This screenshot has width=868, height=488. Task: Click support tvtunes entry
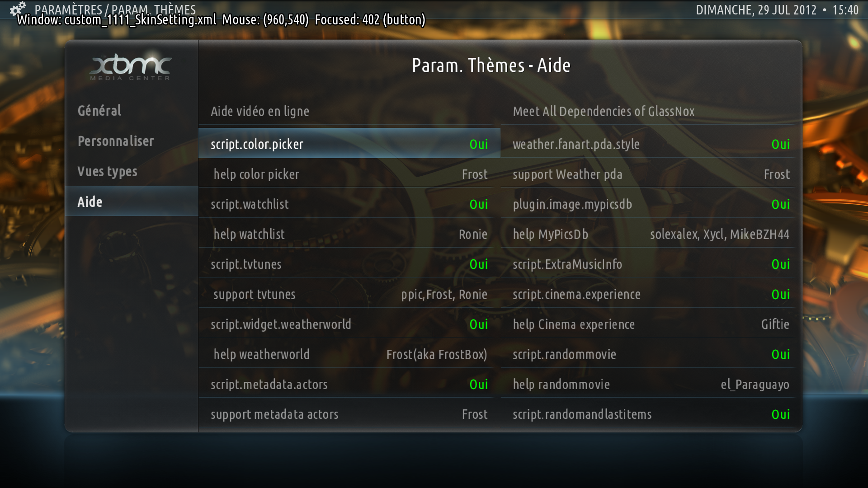point(349,294)
